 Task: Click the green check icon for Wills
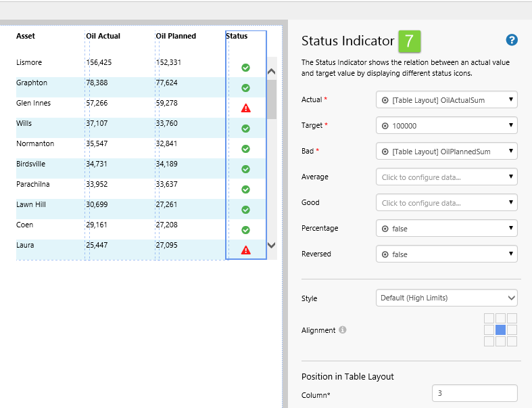246,129
